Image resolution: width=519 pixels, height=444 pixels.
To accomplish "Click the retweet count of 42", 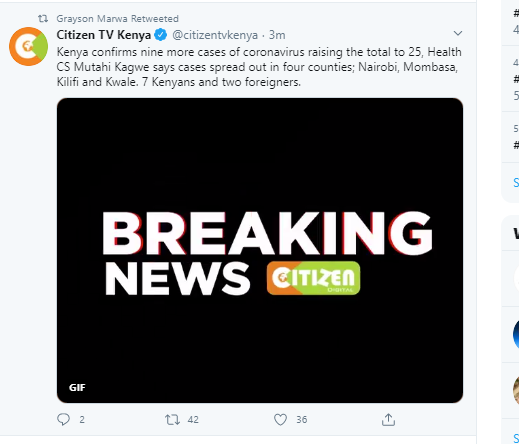I will click(x=193, y=419).
